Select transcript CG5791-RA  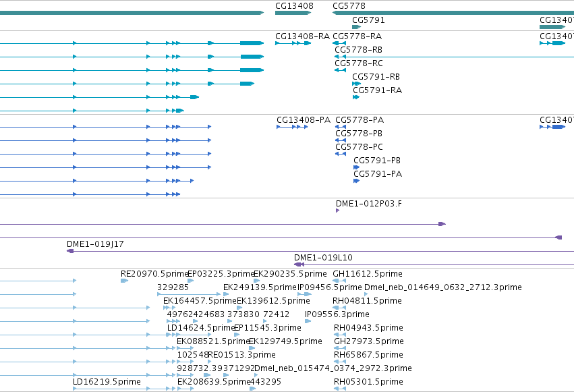click(356, 97)
